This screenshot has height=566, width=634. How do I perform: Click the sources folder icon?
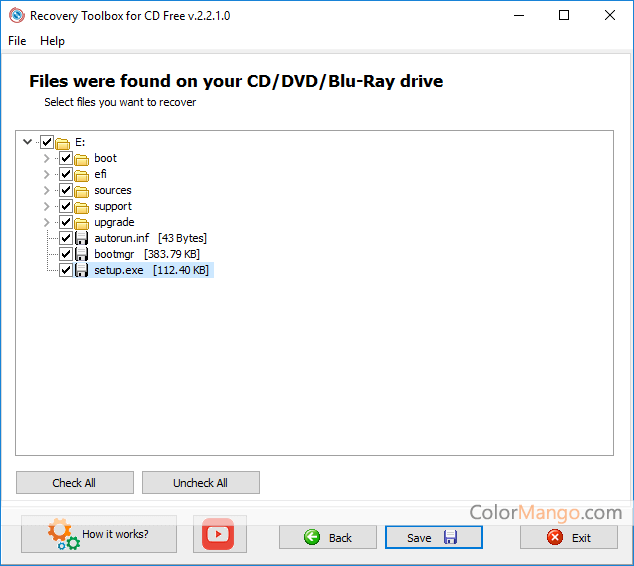pos(82,190)
